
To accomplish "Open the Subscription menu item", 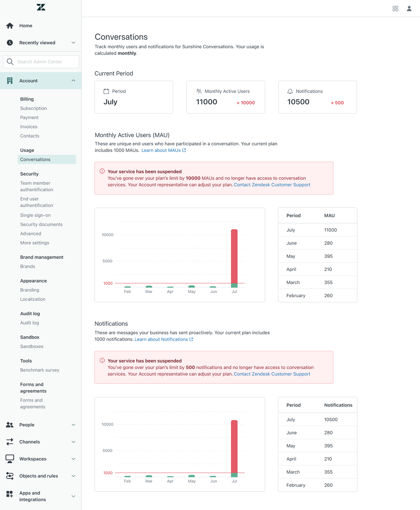I will [33, 108].
